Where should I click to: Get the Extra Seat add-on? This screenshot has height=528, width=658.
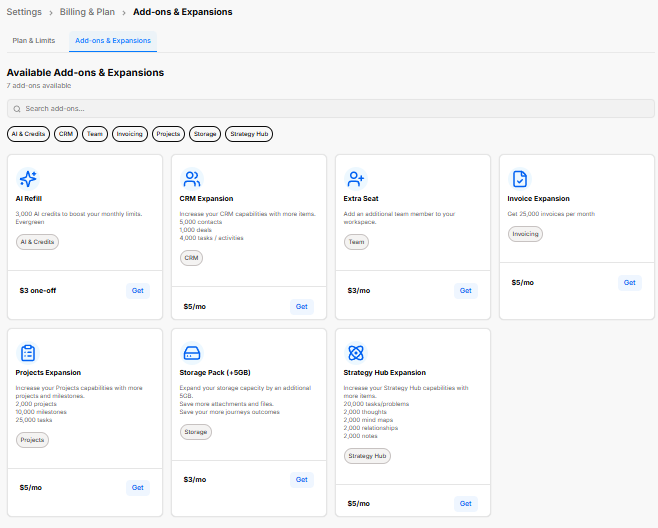point(466,290)
